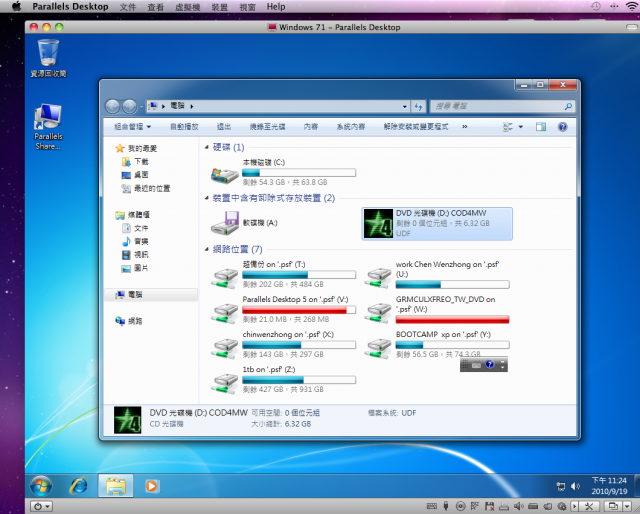The width and height of the screenshot is (640, 514).
Task: Open the 文件 menu
Action: [x=127, y=7]
